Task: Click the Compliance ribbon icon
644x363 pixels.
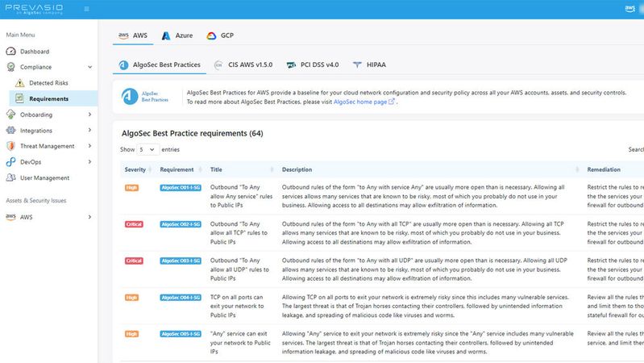Action: (11, 67)
